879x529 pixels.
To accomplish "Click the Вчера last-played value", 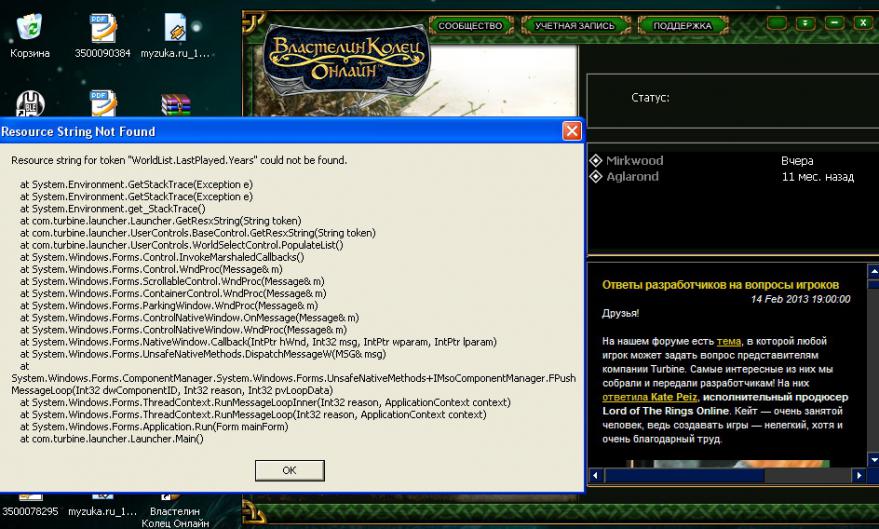I will (797, 161).
